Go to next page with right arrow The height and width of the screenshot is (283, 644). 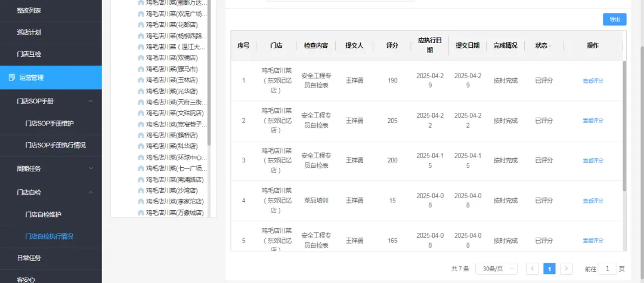566,269
